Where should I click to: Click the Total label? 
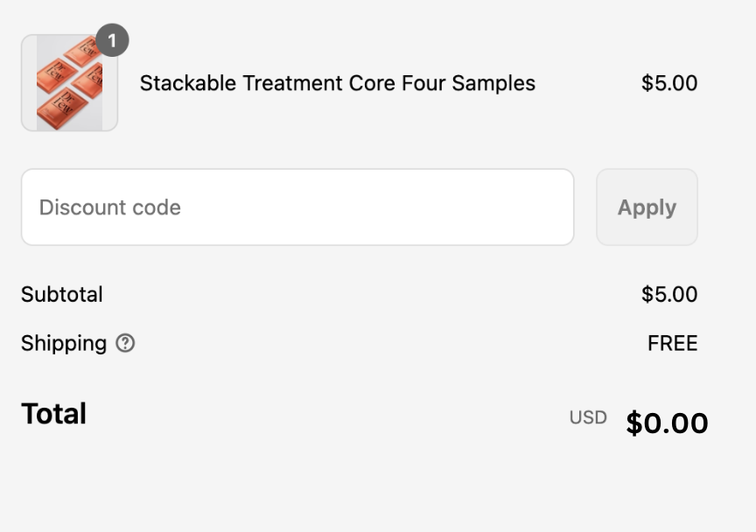(53, 414)
